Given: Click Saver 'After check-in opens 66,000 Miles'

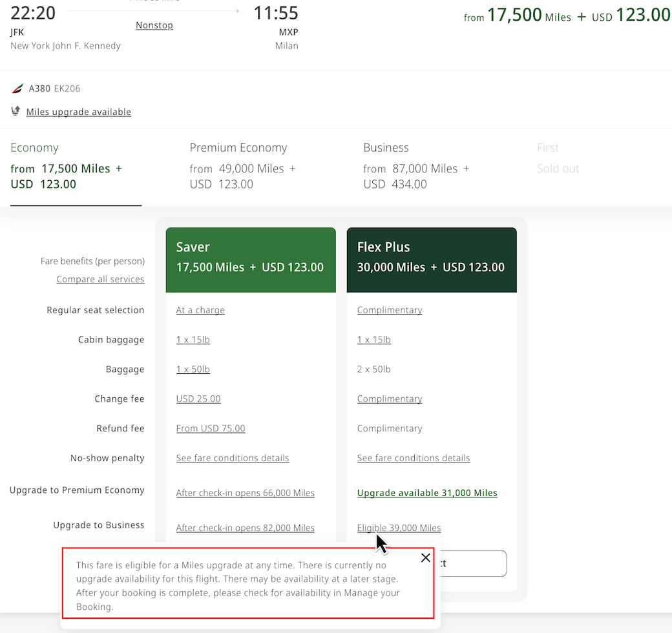Looking at the screenshot, I should tap(246, 493).
